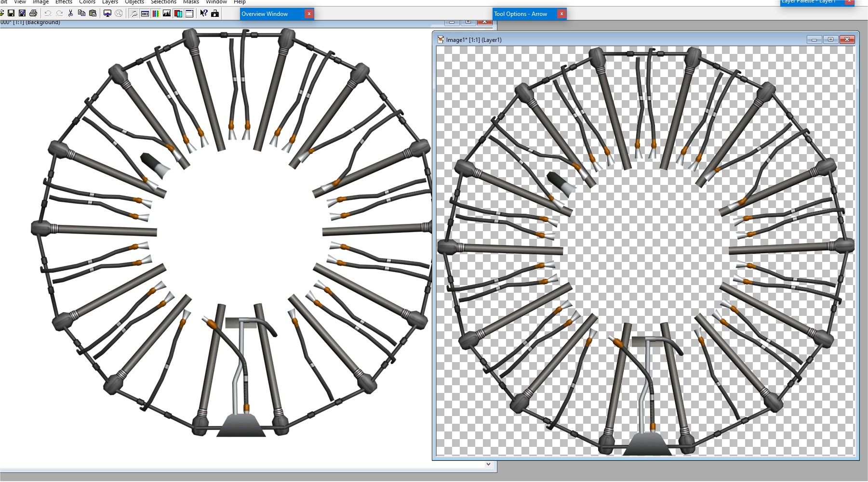The image size is (868, 482).
Task: Click the Copy icon
Action: point(81,13)
